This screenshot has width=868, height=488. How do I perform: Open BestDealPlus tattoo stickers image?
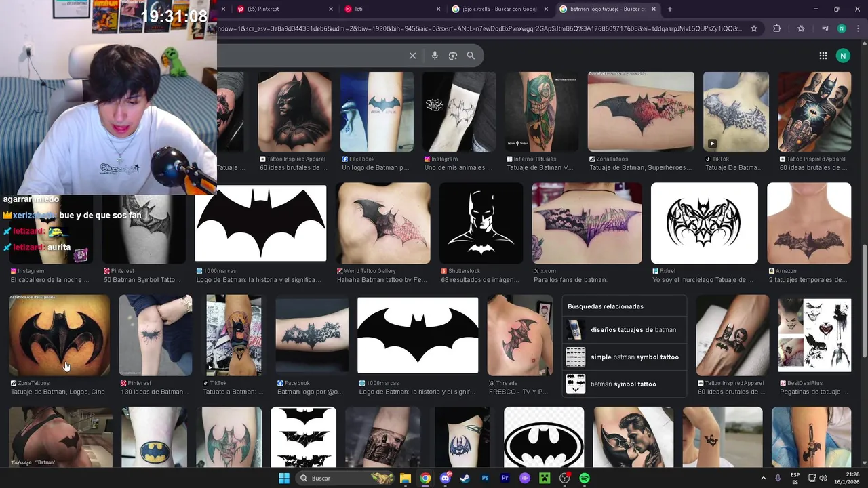tap(814, 335)
